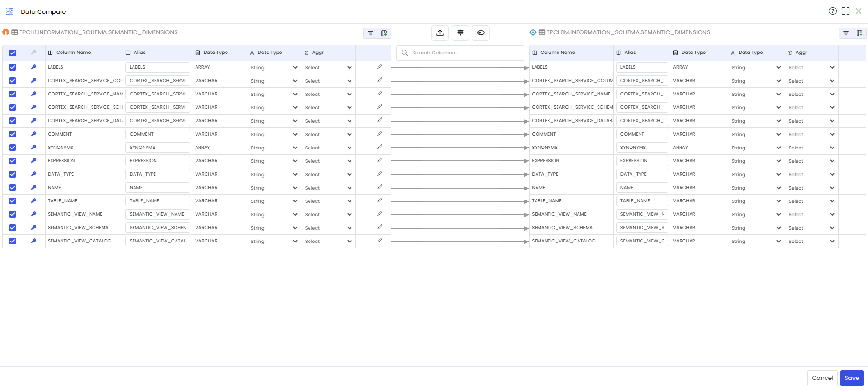Open right Aggr Select dropdown for TABLE_NAME
The height and width of the screenshot is (390, 868).
coord(811,201)
